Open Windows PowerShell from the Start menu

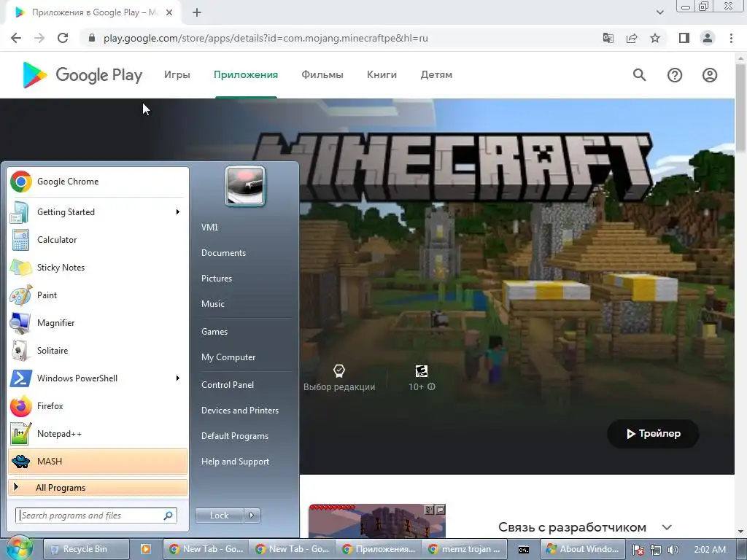(x=98, y=378)
